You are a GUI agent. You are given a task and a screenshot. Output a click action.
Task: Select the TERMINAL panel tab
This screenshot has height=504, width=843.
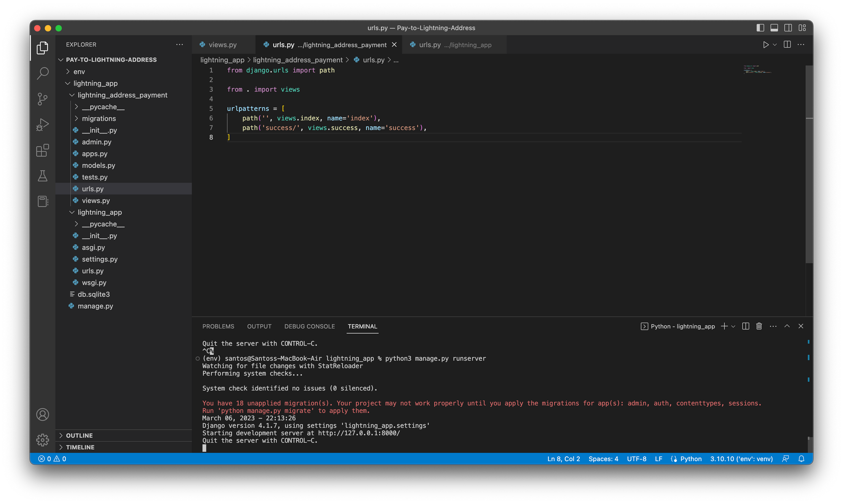[362, 326]
